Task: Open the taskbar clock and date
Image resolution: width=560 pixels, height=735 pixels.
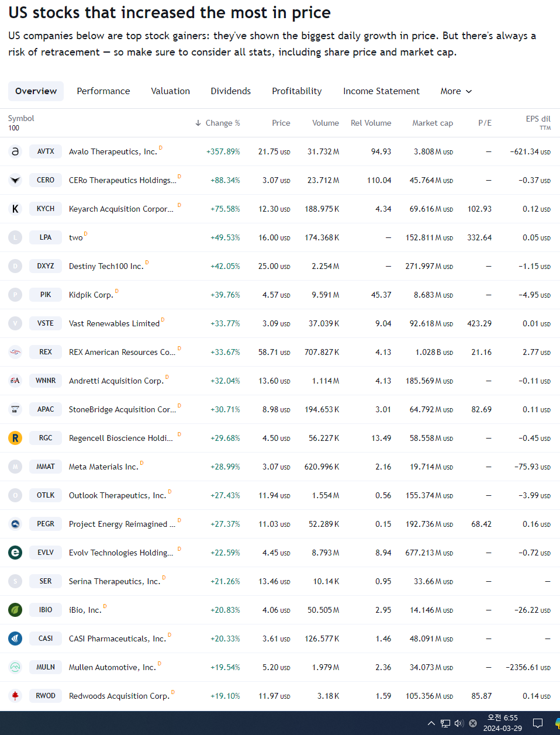Action: coord(503,723)
